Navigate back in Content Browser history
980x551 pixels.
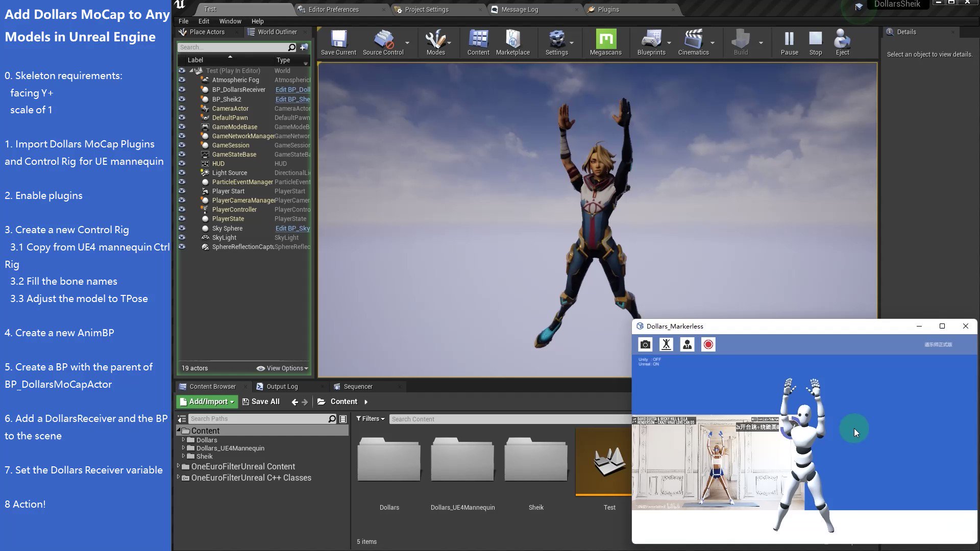click(x=295, y=402)
